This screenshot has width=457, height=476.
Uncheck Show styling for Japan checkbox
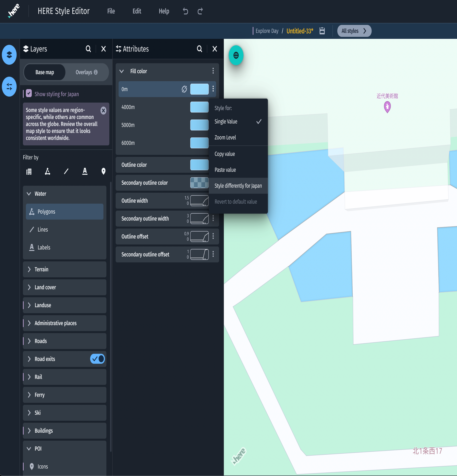(x=29, y=94)
